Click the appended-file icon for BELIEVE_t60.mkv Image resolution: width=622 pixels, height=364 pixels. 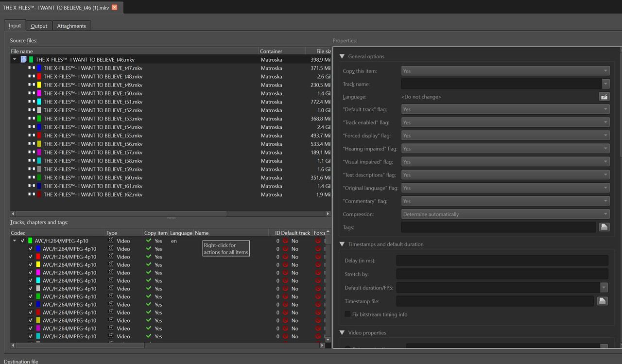click(x=32, y=177)
